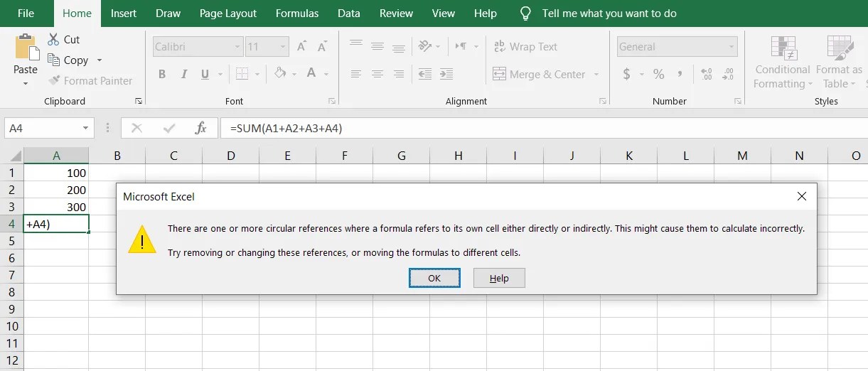Center text horizontally in Alignment group
The width and height of the screenshot is (868, 371).
[377, 74]
